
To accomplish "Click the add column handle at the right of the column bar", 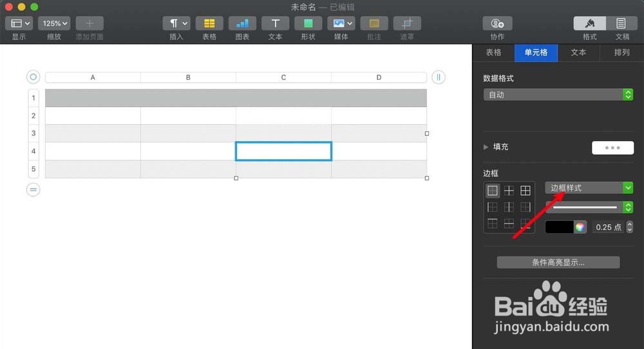I will tap(438, 77).
